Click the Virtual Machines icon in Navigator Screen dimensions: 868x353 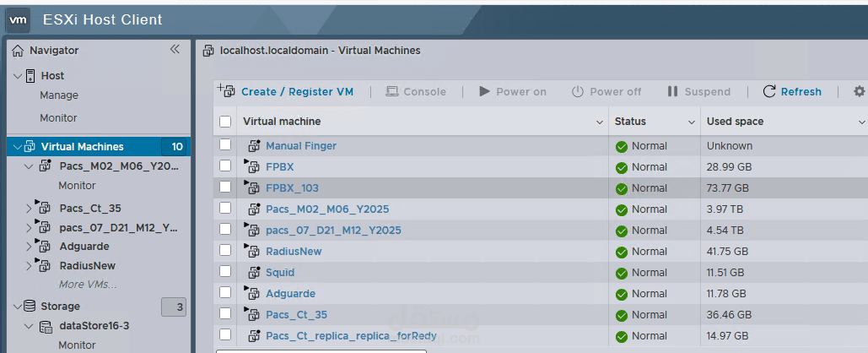[x=30, y=147]
